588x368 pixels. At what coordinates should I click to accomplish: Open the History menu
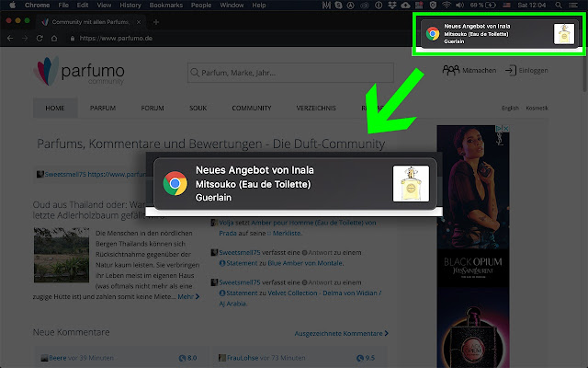click(x=130, y=5)
